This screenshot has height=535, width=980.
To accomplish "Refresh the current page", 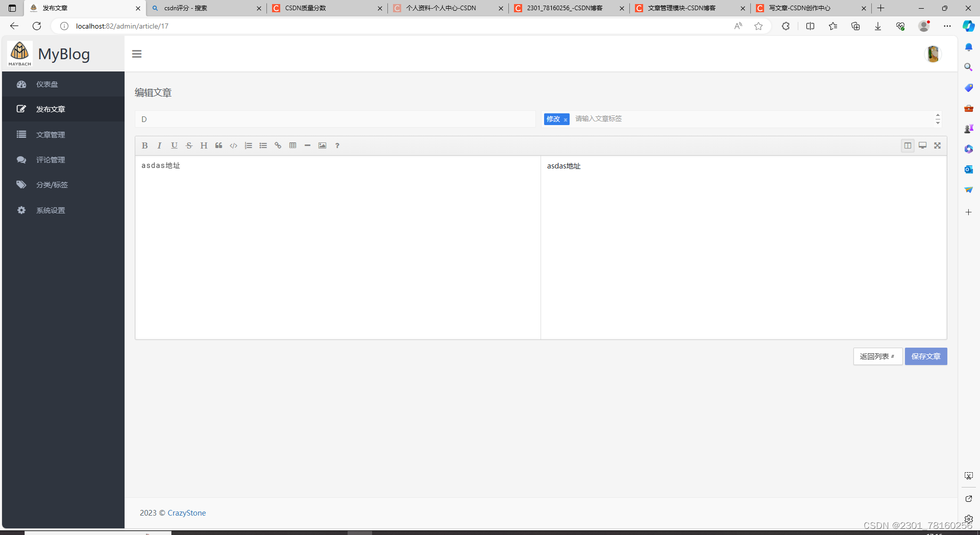I will [x=37, y=26].
